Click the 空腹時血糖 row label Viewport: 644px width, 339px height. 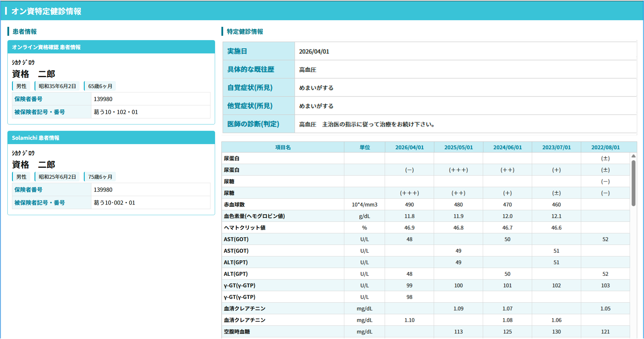tap(237, 332)
